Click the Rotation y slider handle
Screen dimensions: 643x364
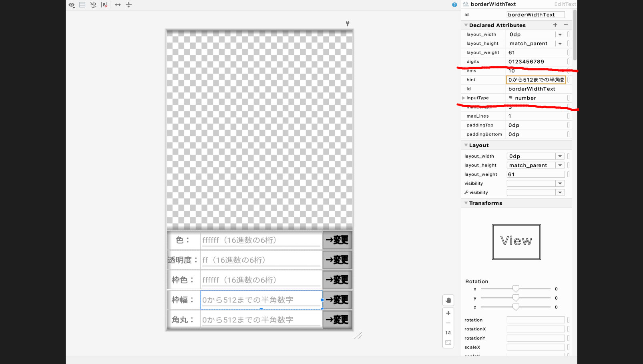[x=516, y=298]
